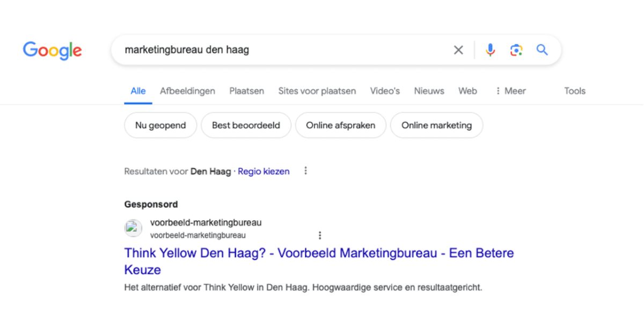
Task: Select the Online marketing filter chip
Action: [436, 125]
